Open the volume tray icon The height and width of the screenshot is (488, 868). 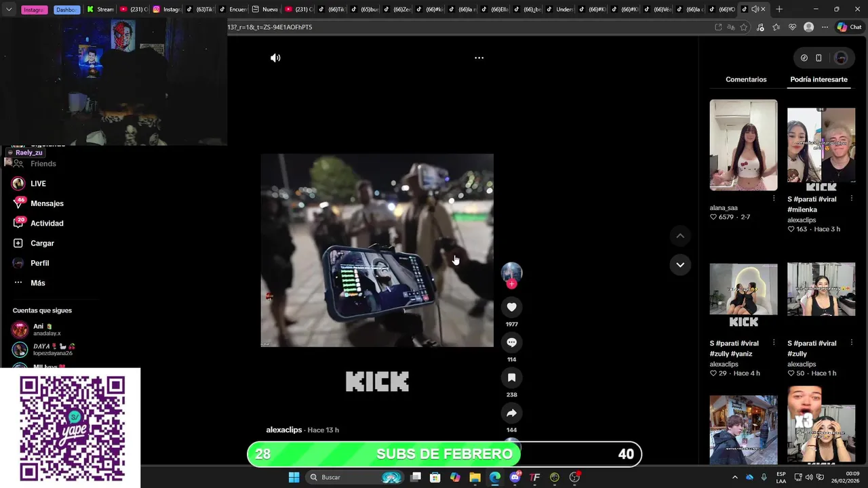tap(810, 477)
